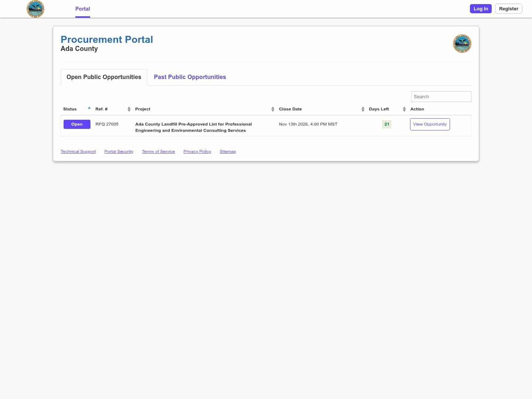The height and width of the screenshot is (399, 532).
Task: Click the Open status badge
Action: point(77,124)
